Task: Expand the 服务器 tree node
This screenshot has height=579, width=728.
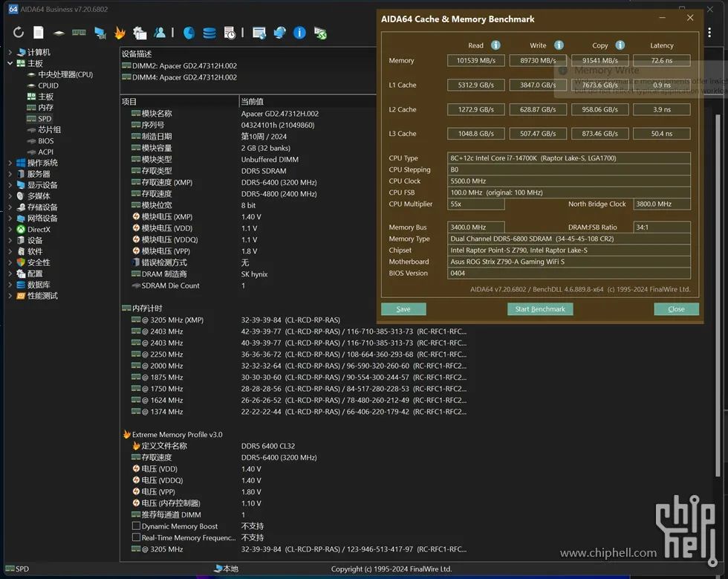Action: pos(10,174)
